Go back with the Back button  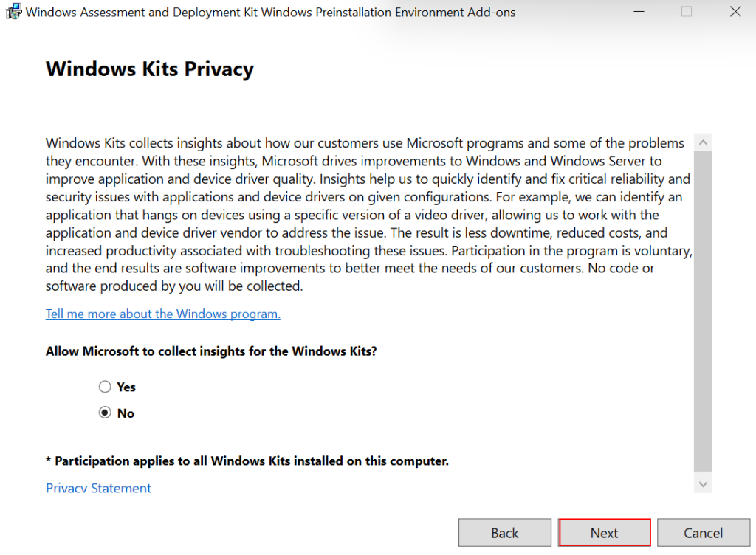click(x=505, y=533)
